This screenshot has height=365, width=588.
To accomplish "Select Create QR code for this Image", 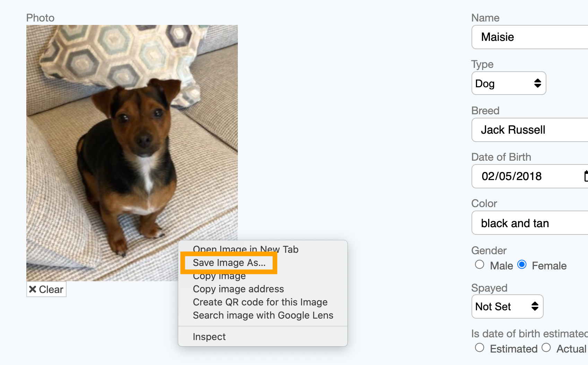I will pos(260,302).
